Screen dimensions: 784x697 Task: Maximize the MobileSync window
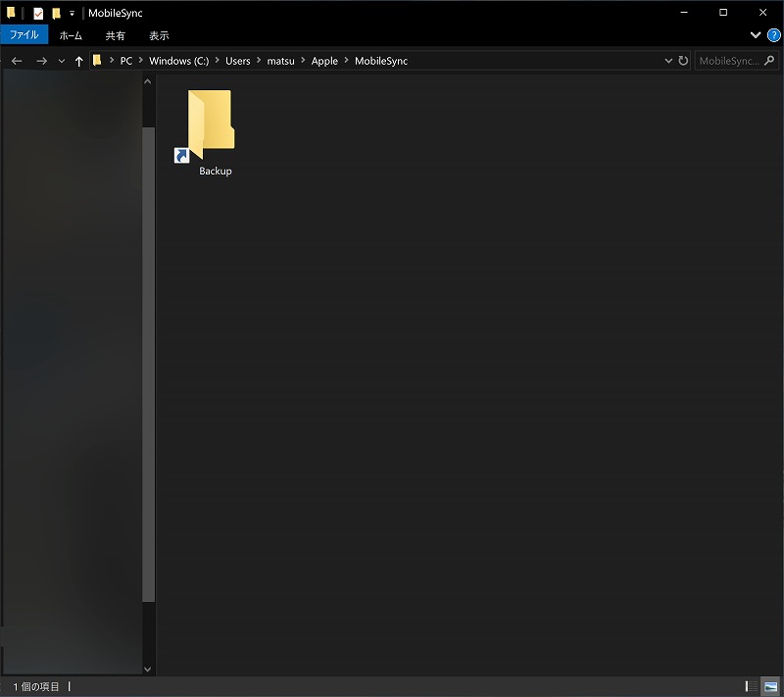pos(723,13)
